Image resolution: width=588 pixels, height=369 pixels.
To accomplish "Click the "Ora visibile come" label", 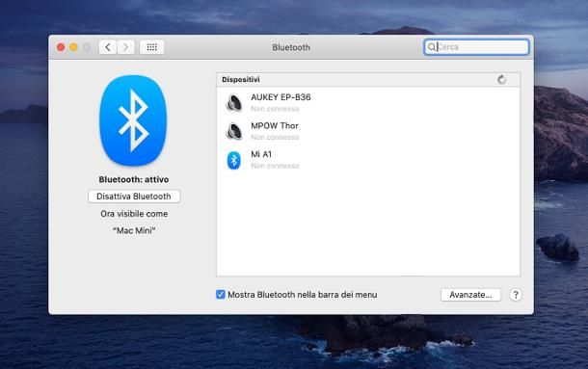I will pos(134,214).
